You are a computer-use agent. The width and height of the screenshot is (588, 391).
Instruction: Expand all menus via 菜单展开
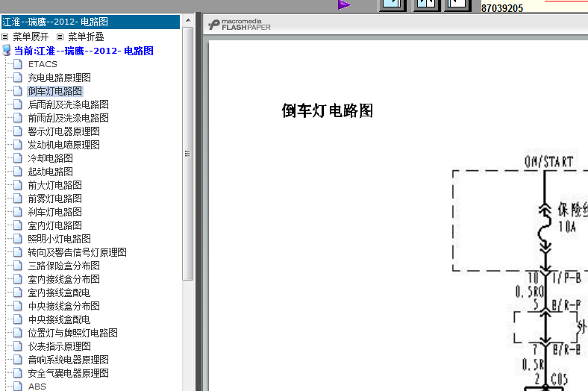31,37
